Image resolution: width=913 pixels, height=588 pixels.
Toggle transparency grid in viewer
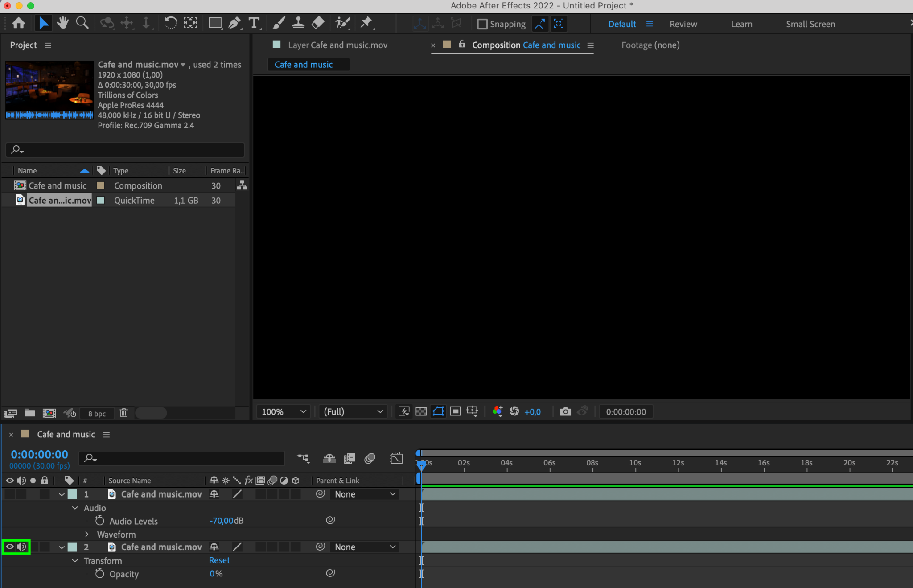coord(421,411)
